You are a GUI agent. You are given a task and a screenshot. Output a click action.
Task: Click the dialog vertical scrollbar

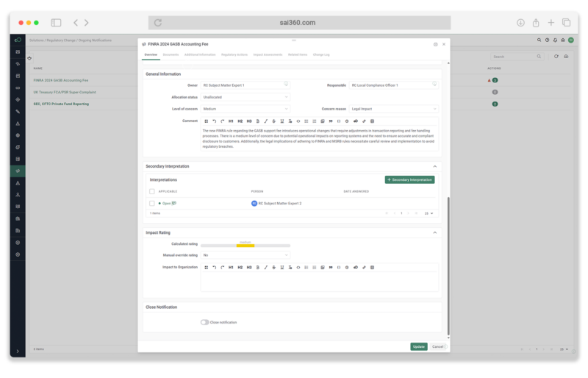448,265
